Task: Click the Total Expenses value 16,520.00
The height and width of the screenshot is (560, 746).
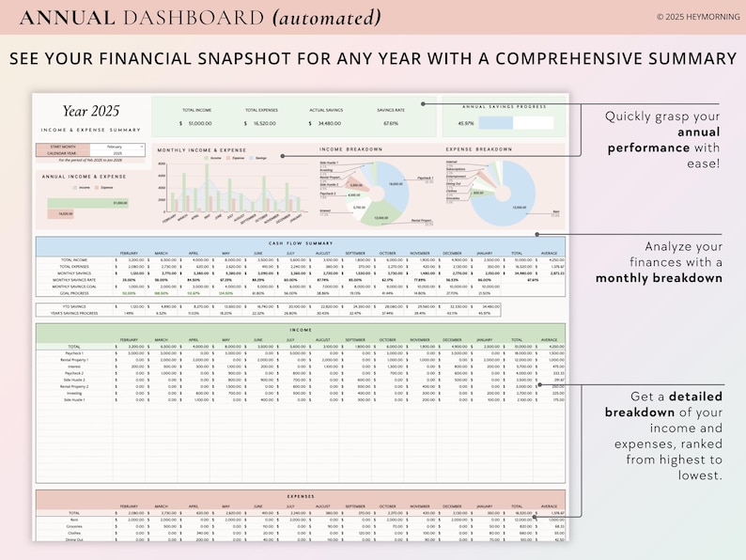Action: (265, 123)
